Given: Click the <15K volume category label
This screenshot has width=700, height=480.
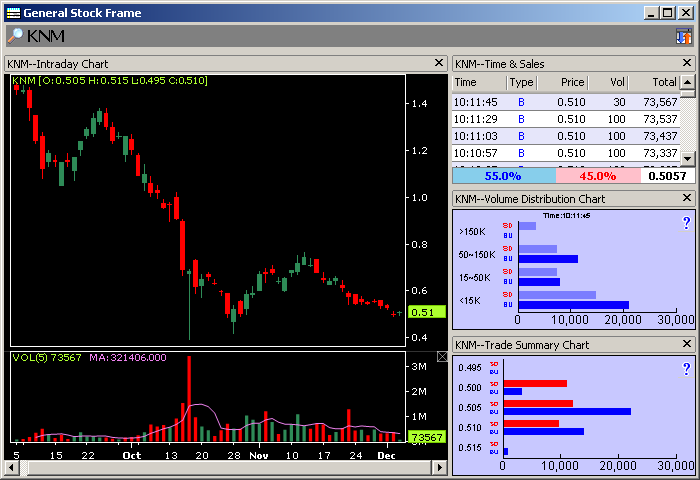Looking at the screenshot, I should click(470, 301).
